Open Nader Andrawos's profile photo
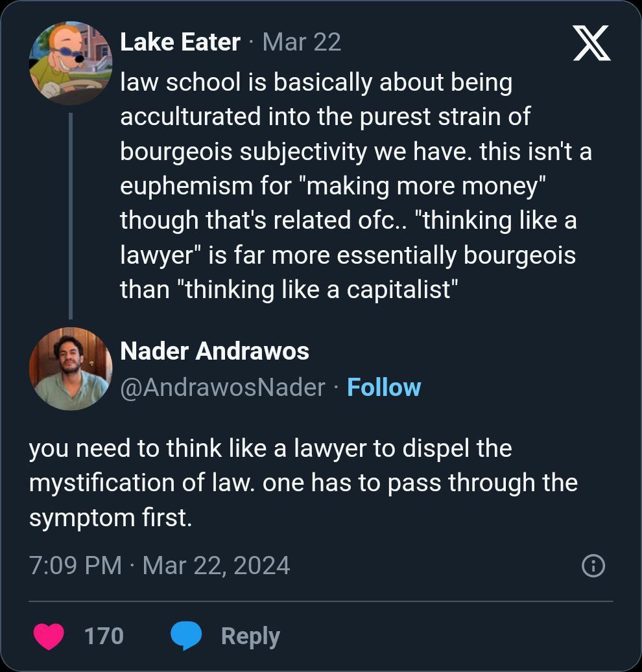Image resolution: width=642 pixels, height=672 pixels. pos(71,368)
